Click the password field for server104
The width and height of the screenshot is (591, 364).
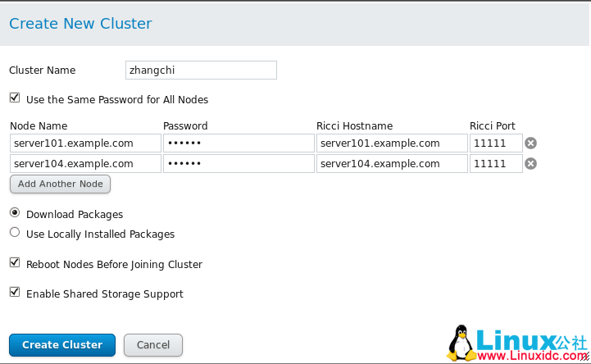pyautogui.click(x=239, y=163)
